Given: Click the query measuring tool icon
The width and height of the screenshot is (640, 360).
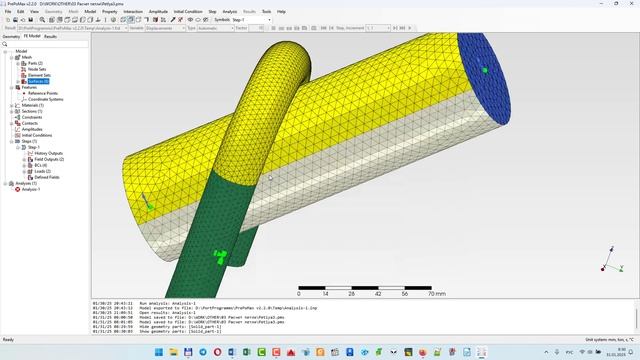Looking at the screenshot, I should tap(173, 20).
